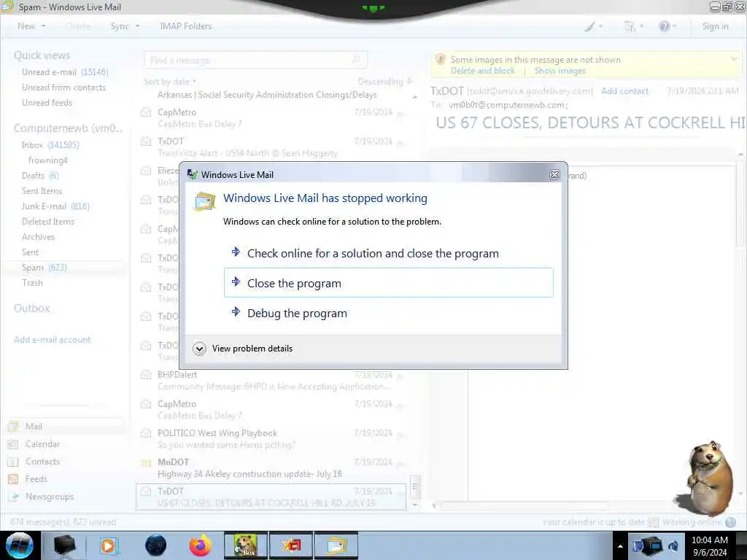The image size is (747, 560).
Task: Select Unread from contacts quick view
Action: pos(63,87)
